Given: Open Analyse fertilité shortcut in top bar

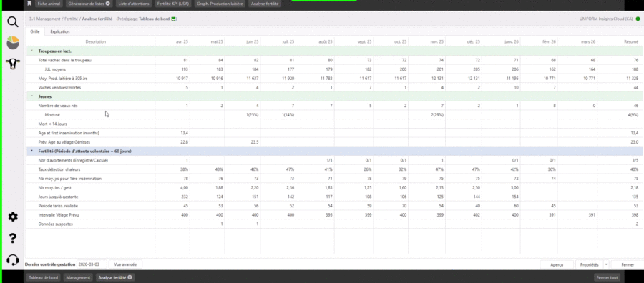Looking at the screenshot, I should click(x=265, y=4).
